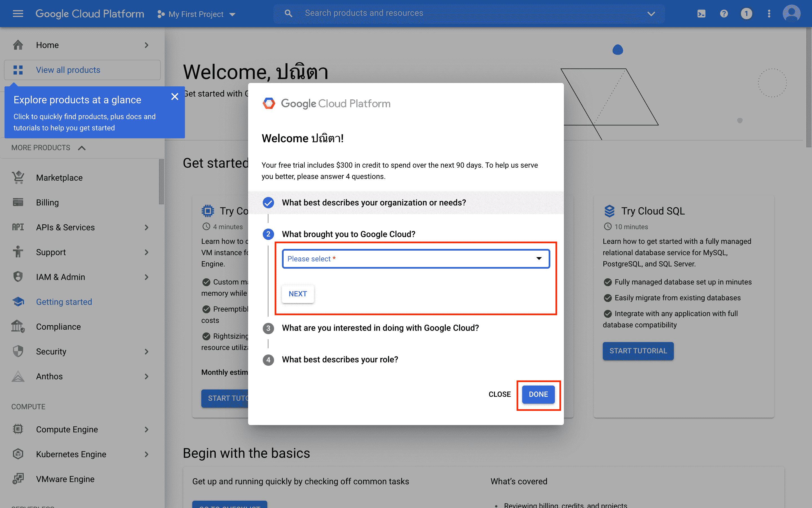This screenshot has height=508, width=812.
Task: Activate Cloud Shell terminal icon
Action: [x=701, y=14]
